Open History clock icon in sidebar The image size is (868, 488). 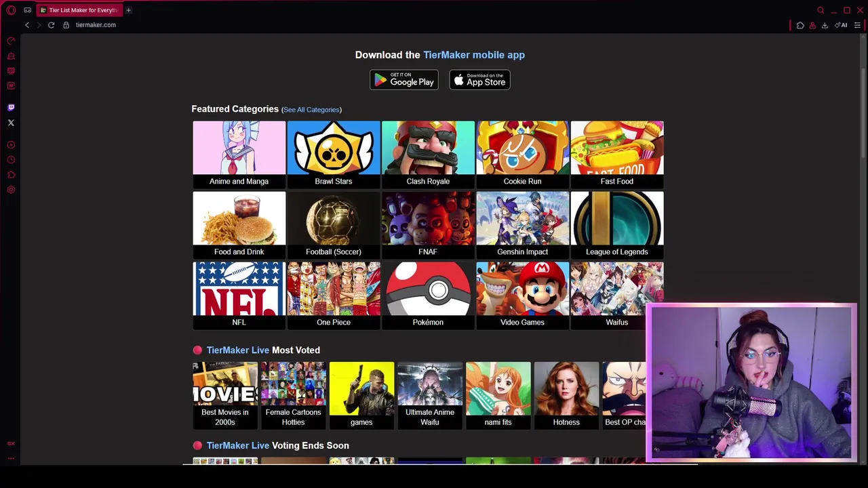11,160
